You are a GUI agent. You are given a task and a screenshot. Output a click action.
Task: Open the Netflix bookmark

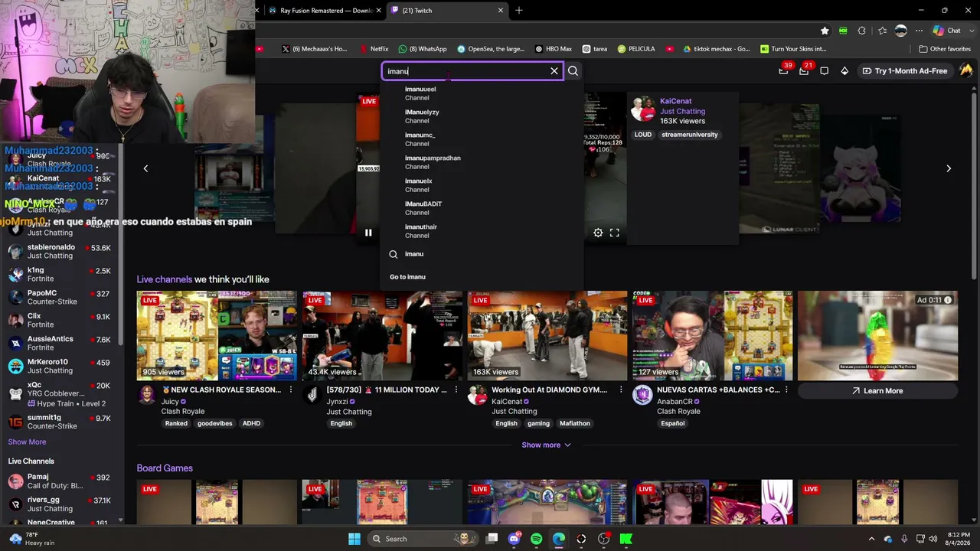point(374,49)
